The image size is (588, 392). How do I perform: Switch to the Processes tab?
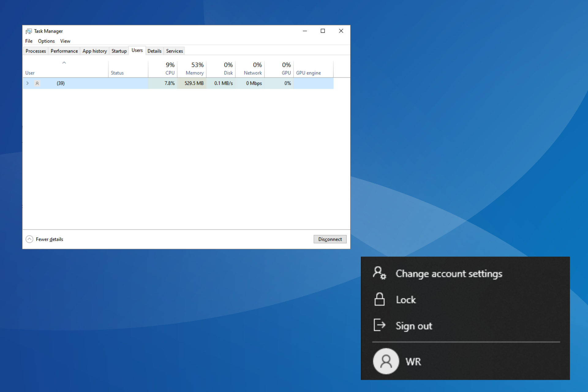[36, 51]
